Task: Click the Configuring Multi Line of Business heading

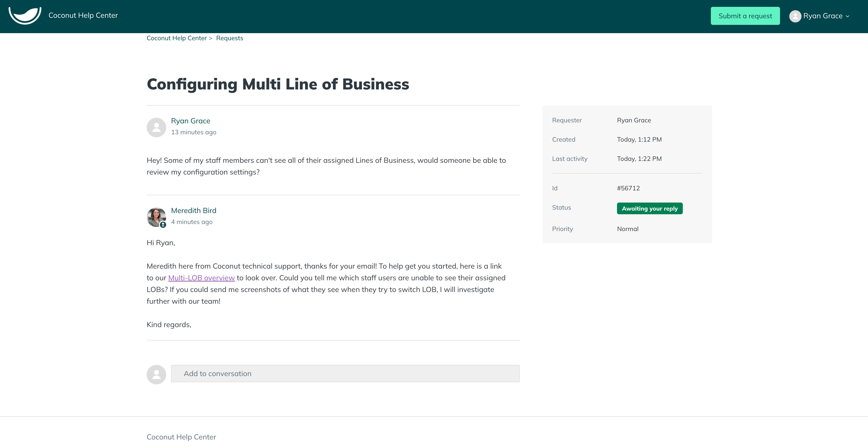Action: (x=278, y=84)
